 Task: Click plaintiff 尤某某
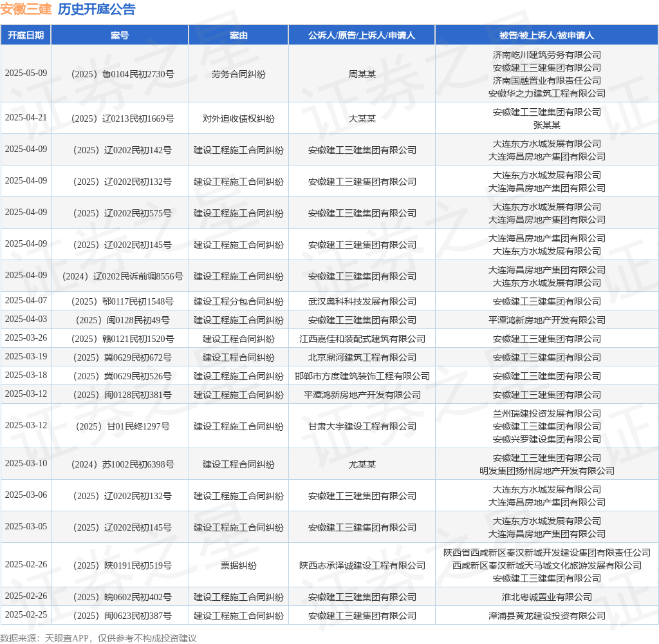click(x=362, y=464)
